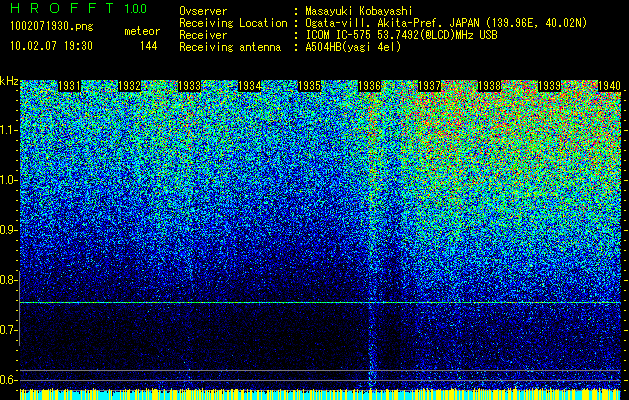Viewport: 629px width, 400px height.
Task: Click the HROFFT 1.0.0 title text
Action: (78, 8)
